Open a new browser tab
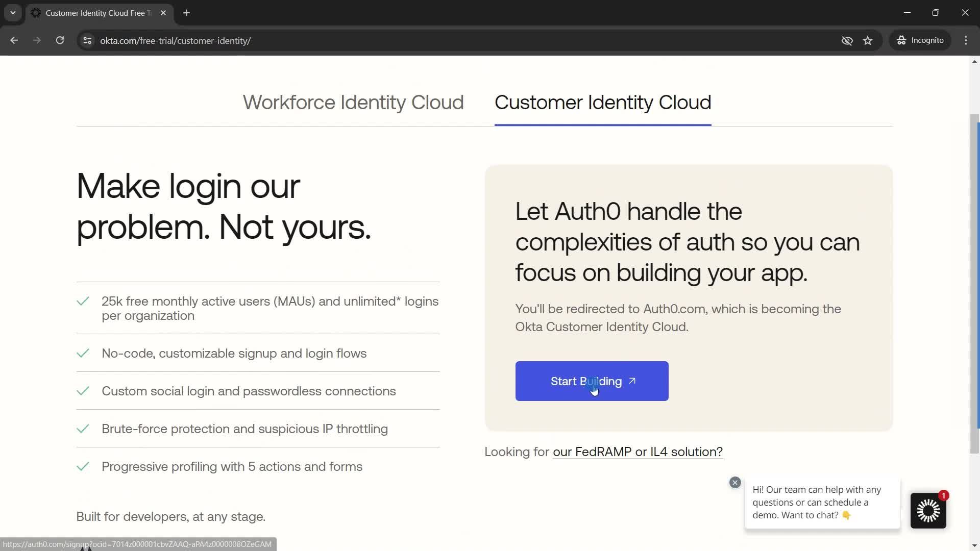Viewport: 980px width, 551px height. (187, 13)
